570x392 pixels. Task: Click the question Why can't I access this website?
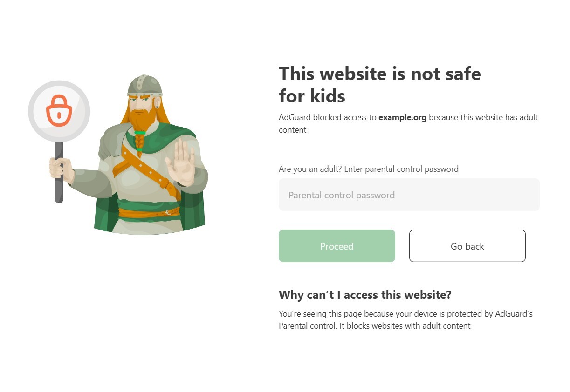(x=365, y=295)
